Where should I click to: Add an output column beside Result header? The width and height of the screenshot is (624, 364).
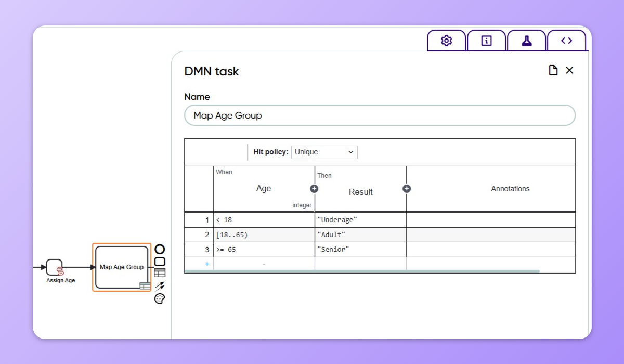[x=406, y=189]
